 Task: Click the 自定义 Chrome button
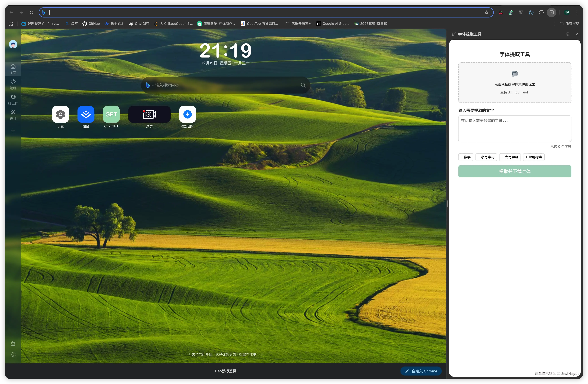coord(421,371)
